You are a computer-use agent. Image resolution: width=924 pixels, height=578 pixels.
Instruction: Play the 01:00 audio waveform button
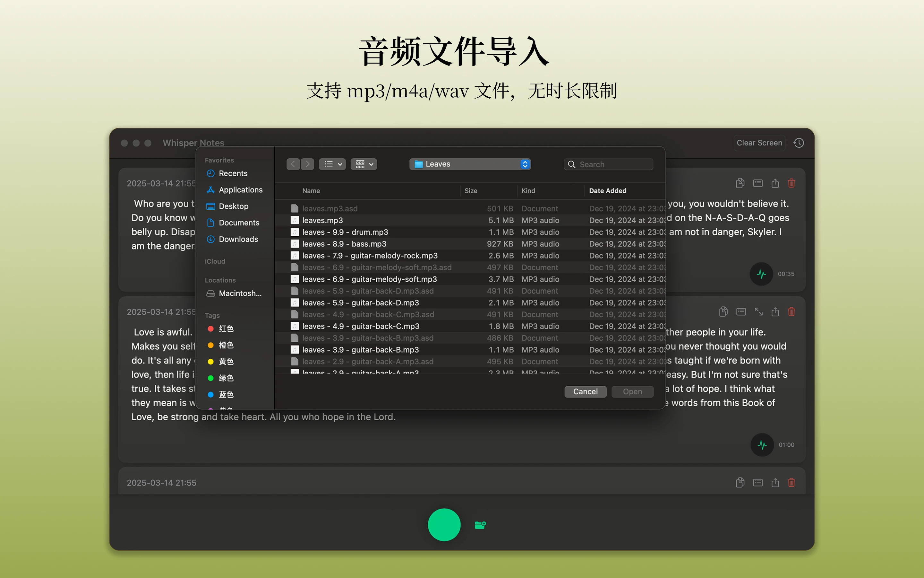(x=762, y=445)
